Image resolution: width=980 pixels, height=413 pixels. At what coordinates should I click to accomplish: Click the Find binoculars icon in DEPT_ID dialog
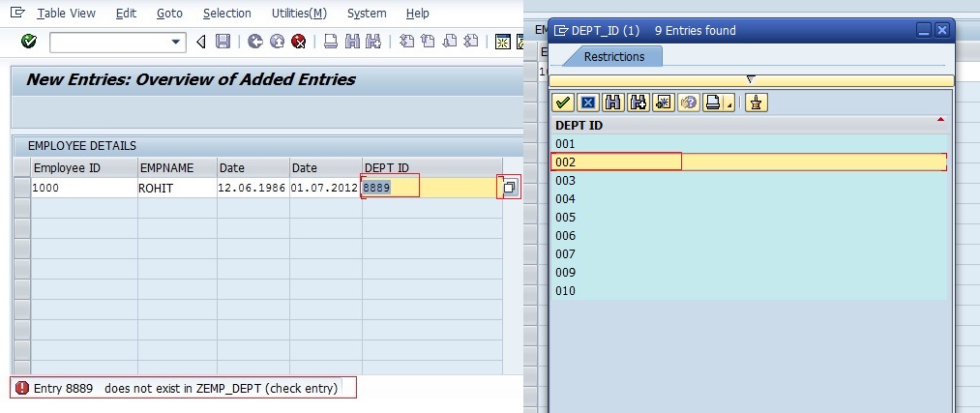click(x=613, y=103)
